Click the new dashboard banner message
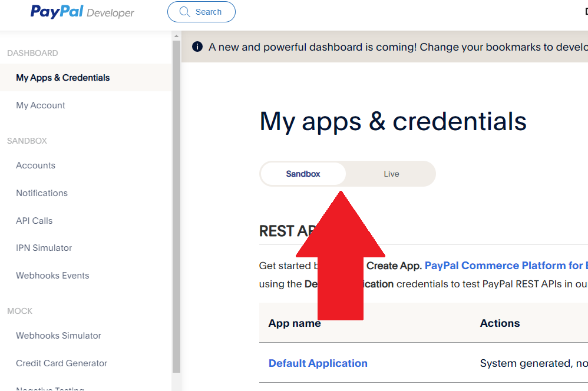Viewport: 588px width, 391px height. [x=398, y=47]
